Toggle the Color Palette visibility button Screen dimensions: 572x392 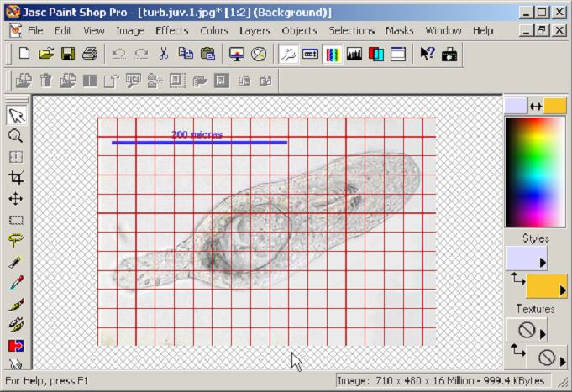(x=332, y=55)
